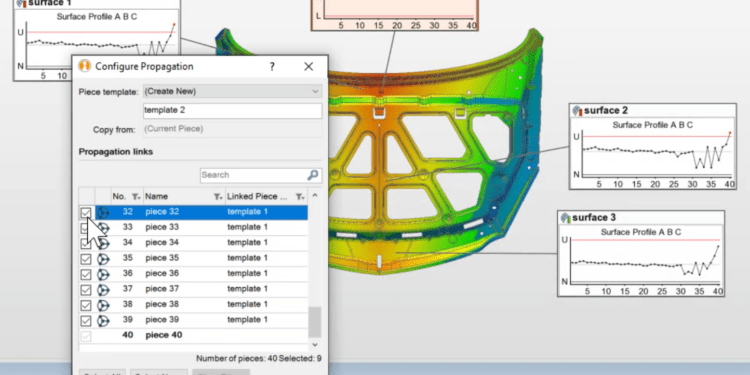Sort by the Linked Piece column header

(256, 197)
